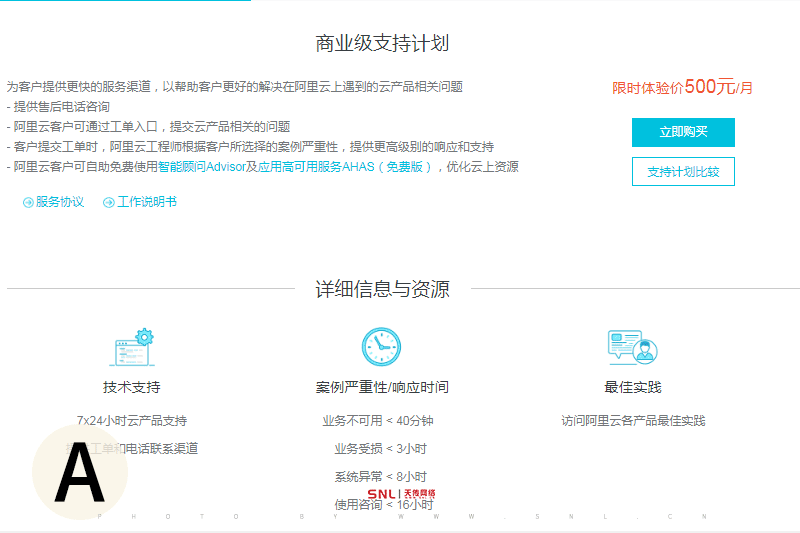Click the arrow icon beside 服务协议
Viewport: 800px width, 533px height.
point(28,202)
